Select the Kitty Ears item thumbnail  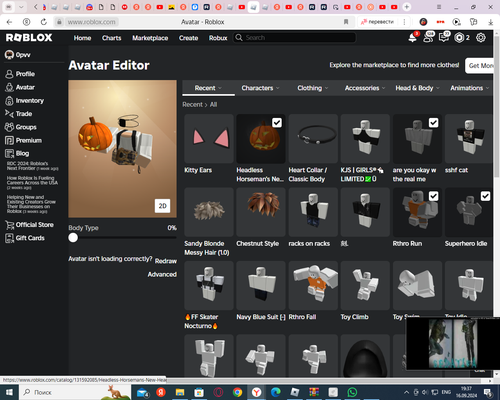pyautogui.click(x=209, y=139)
